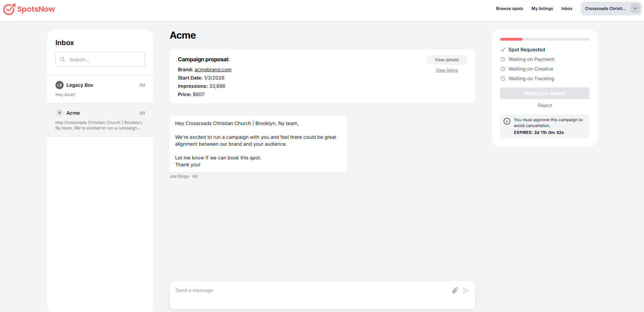Click the Spot Requested checkmark icon
Screen dimensions: 644x312
pyautogui.click(x=503, y=50)
